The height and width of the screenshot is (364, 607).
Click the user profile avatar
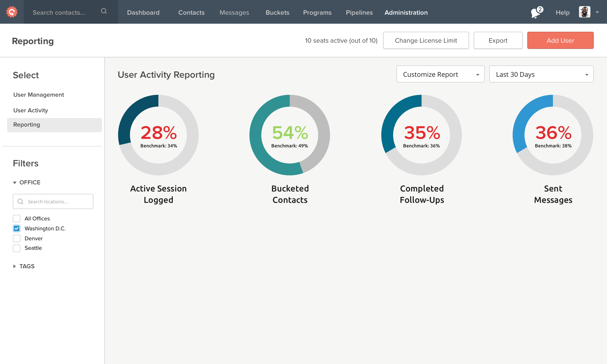click(584, 12)
